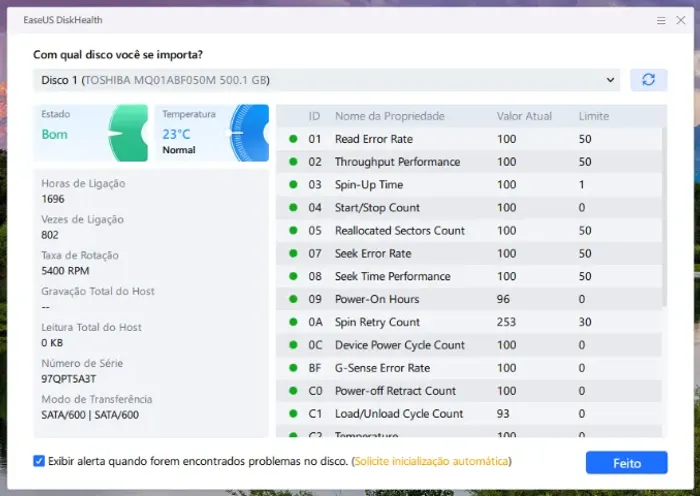Viewport: 700px width, 496px height.
Task: Select the Power-On Hours attribute name
Action: (377, 299)
